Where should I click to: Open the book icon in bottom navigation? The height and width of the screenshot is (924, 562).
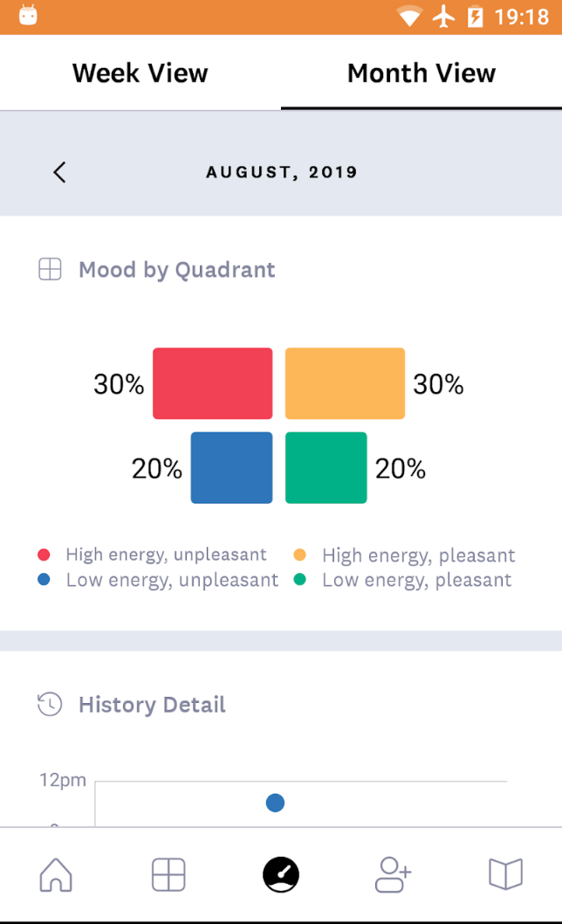tap(505, 873)
